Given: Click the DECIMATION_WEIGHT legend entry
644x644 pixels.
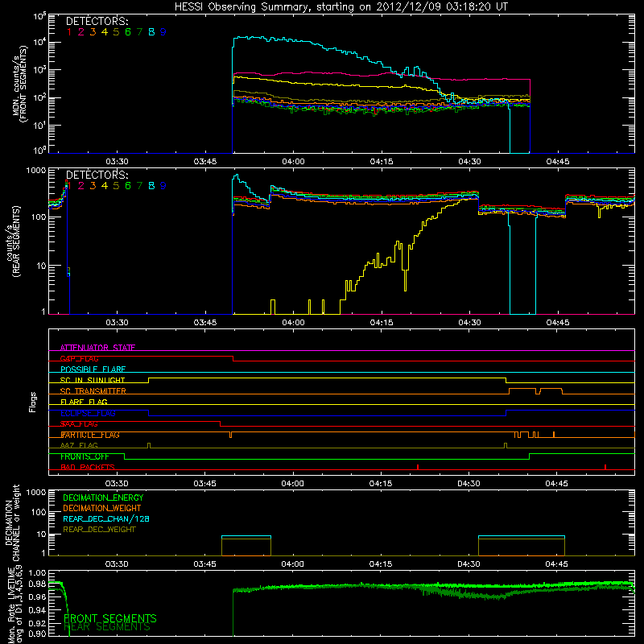Looking at the screenshot, I should tap(102, 508).
